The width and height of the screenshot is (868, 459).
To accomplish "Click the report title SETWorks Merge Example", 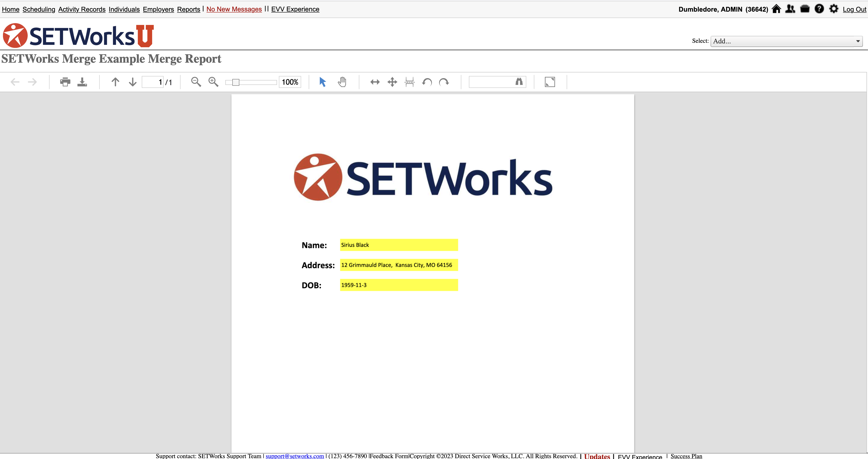I will tap(111, 59).
